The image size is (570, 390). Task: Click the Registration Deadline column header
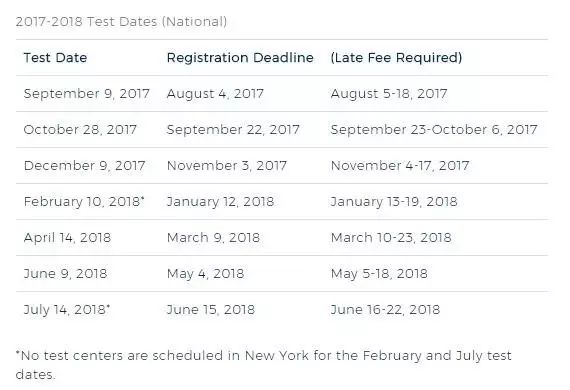pos(240,57)
